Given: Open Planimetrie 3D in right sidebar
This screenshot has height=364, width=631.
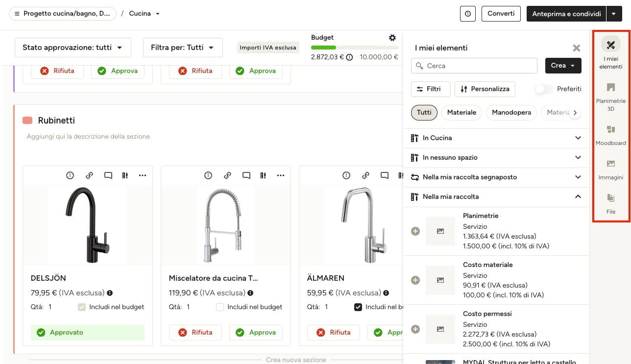Looking at the screenshot, I should tap(610, 97).
